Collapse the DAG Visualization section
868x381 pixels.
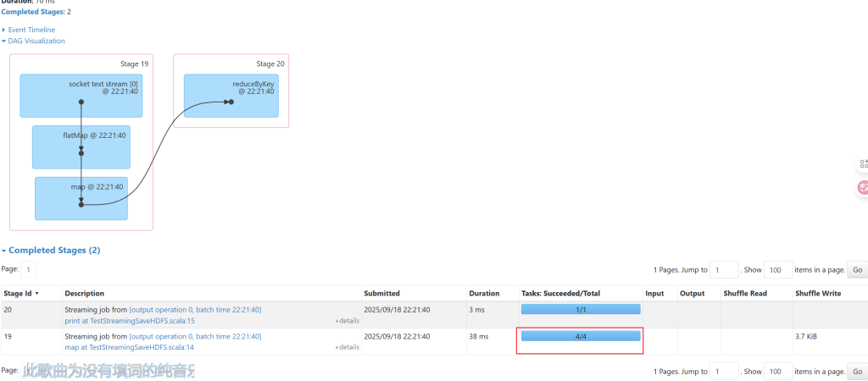click(x=36, y=41)
